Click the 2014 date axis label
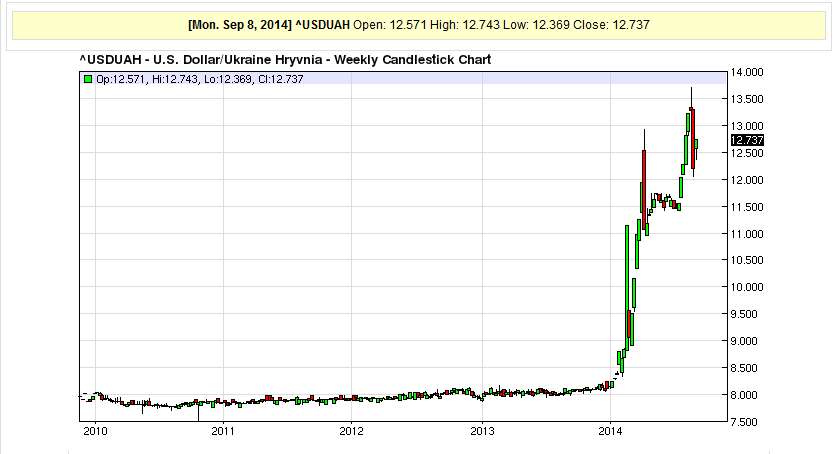The height and width of the screenshot is (454, 835). coord(610,432)
